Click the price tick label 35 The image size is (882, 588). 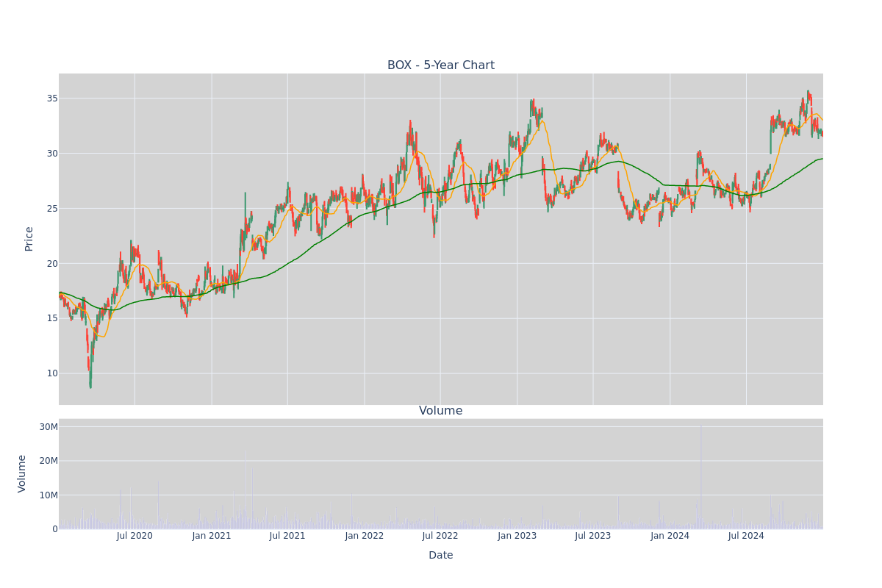point(52,98)
